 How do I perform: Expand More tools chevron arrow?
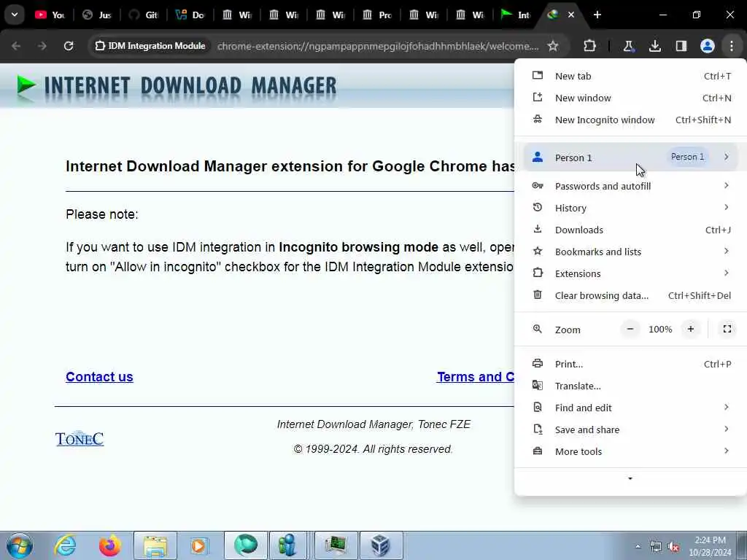click(726, 451)
